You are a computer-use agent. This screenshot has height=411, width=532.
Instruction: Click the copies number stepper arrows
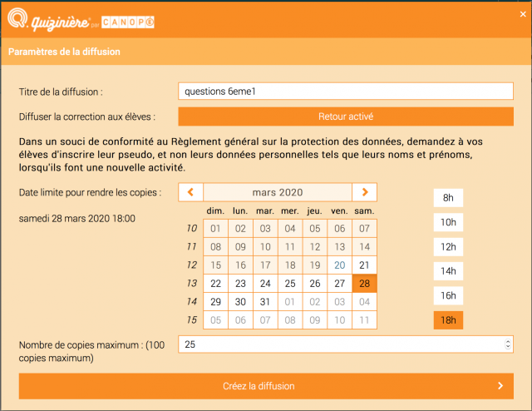(x=508, y=344)
